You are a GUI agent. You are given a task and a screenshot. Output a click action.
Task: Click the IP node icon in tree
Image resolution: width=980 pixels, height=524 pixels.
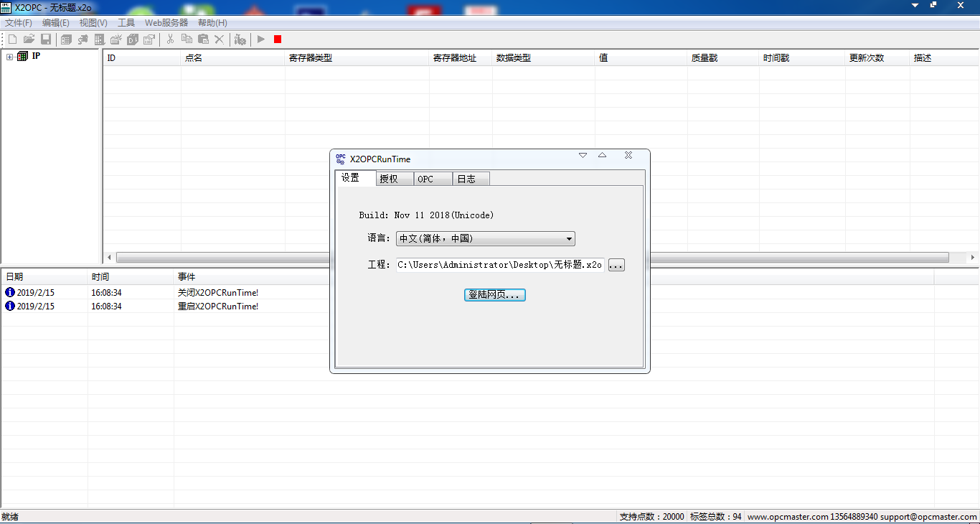(x=22, y=56)
